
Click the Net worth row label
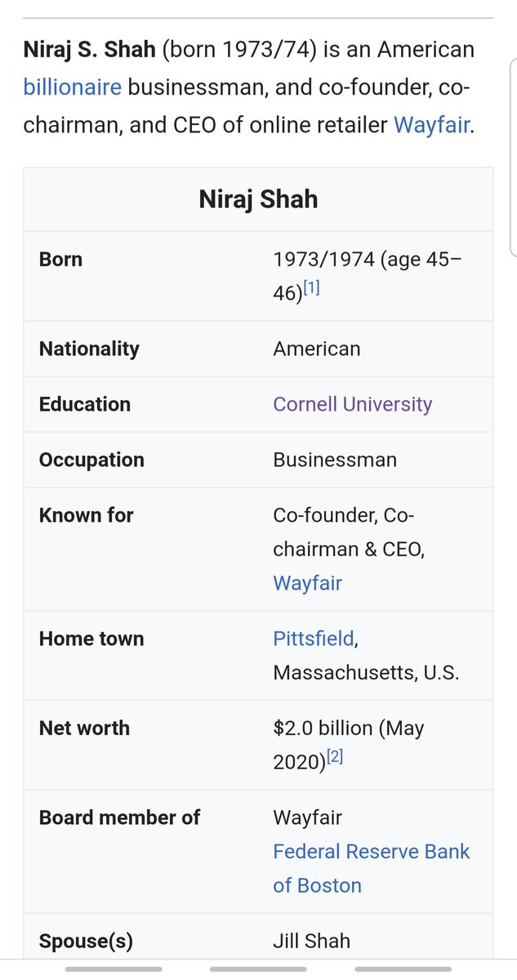84,728
